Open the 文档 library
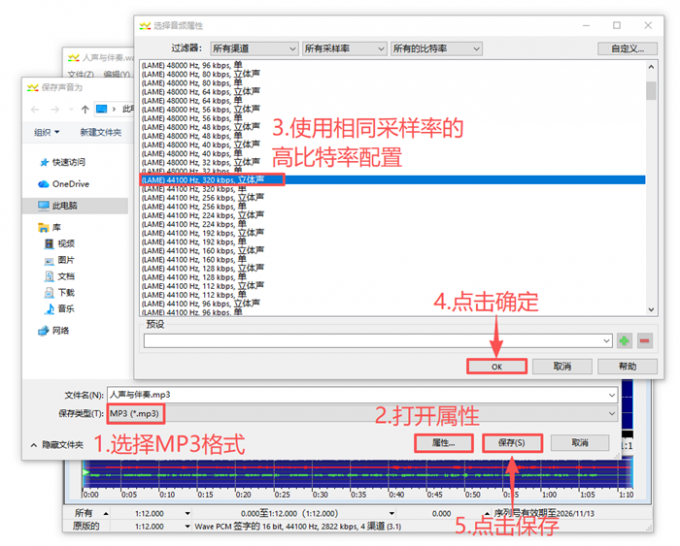Viewport: 680px width, 546px height. pos(60,276)
